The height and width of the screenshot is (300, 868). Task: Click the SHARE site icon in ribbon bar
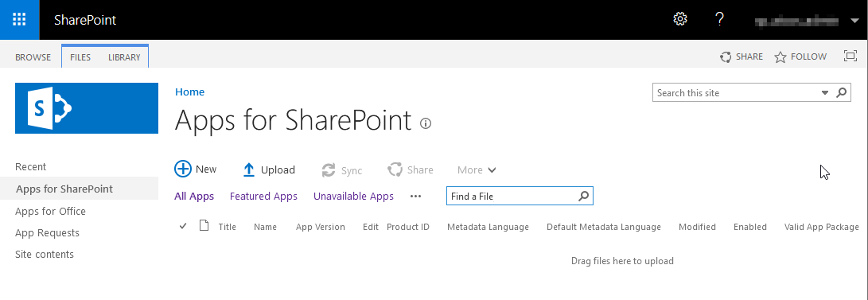pyautogui.click(x=725, y=57)
